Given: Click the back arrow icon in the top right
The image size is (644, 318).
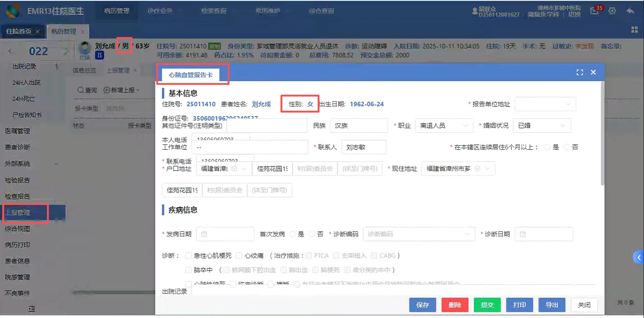Looking at the screenshot, I should click(630, 11).
